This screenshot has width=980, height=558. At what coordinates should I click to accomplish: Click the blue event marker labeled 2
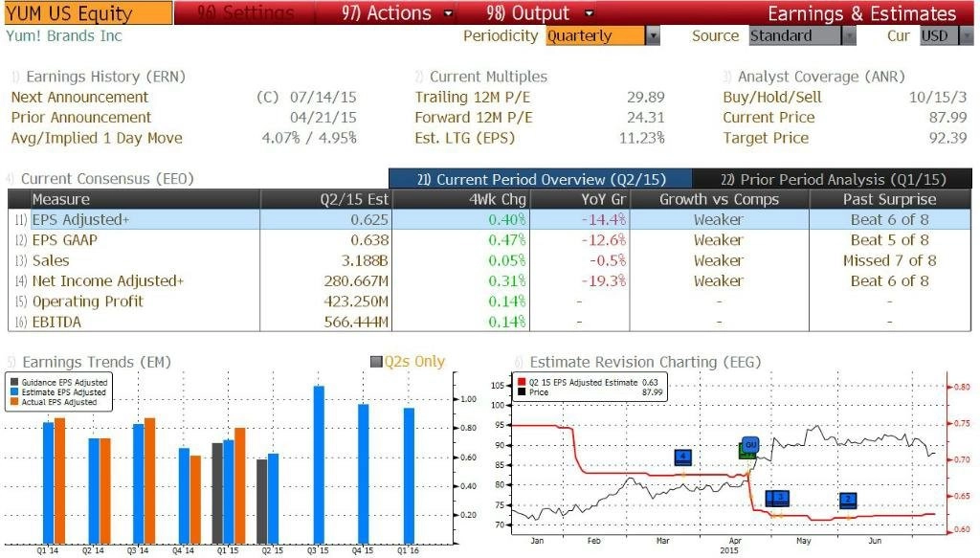[x=848, y=500]
